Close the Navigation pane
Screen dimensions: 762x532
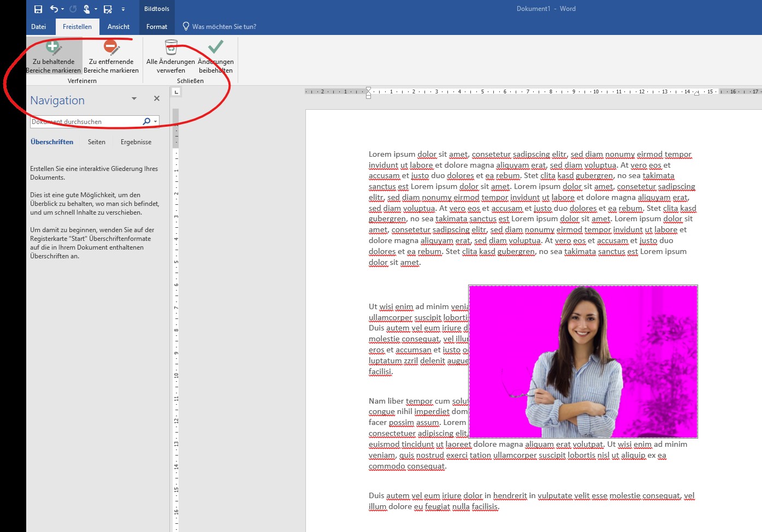pos(156,98)
